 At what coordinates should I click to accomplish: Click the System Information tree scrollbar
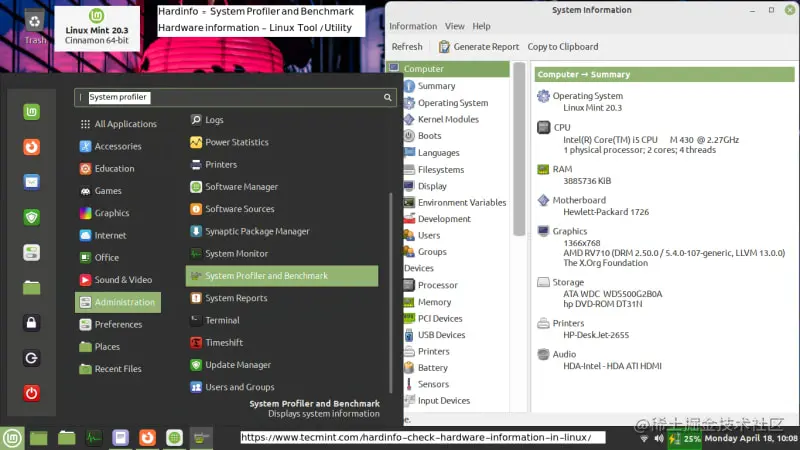[519, 148]
